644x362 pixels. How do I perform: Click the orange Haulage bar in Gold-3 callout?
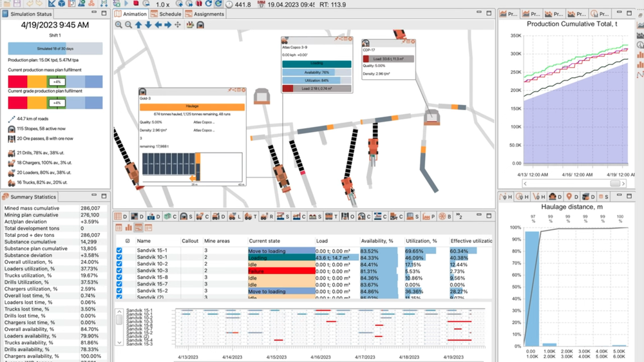pos(192,107)
